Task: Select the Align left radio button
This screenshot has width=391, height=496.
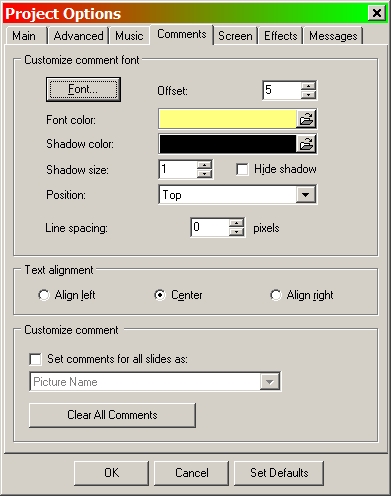Action: pos(44,295)
